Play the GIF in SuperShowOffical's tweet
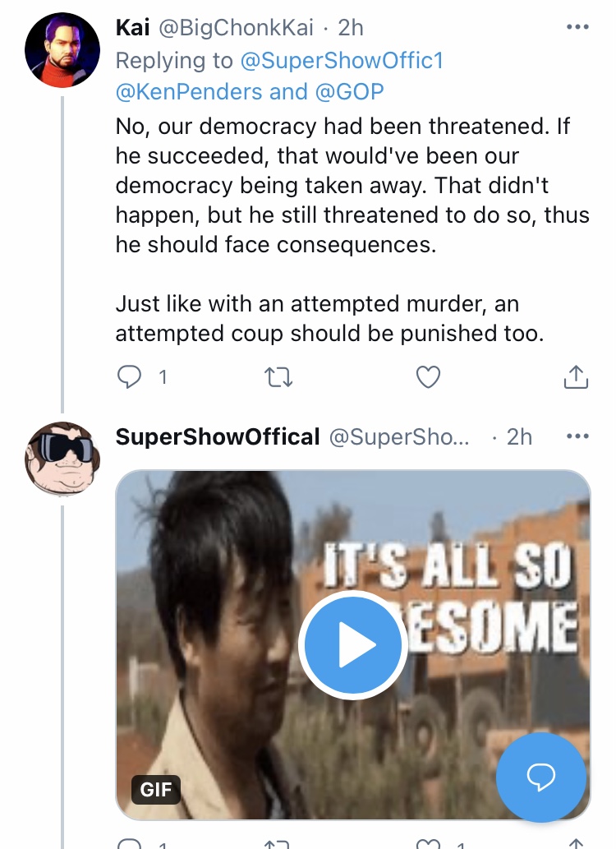This screenshot has height=849, width=616. coord(353,645)
